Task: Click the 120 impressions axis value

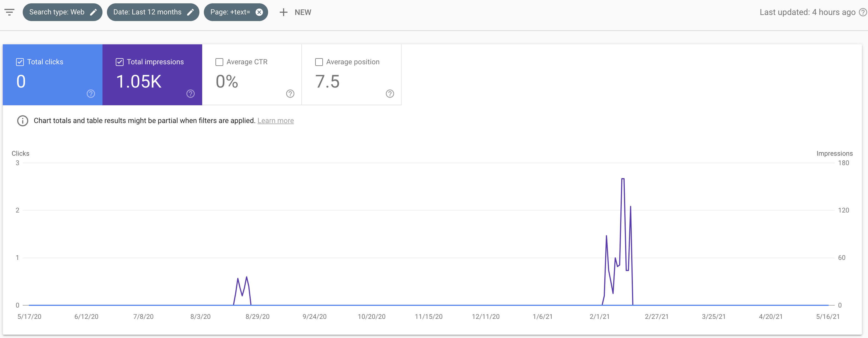Action: [843, 211]
